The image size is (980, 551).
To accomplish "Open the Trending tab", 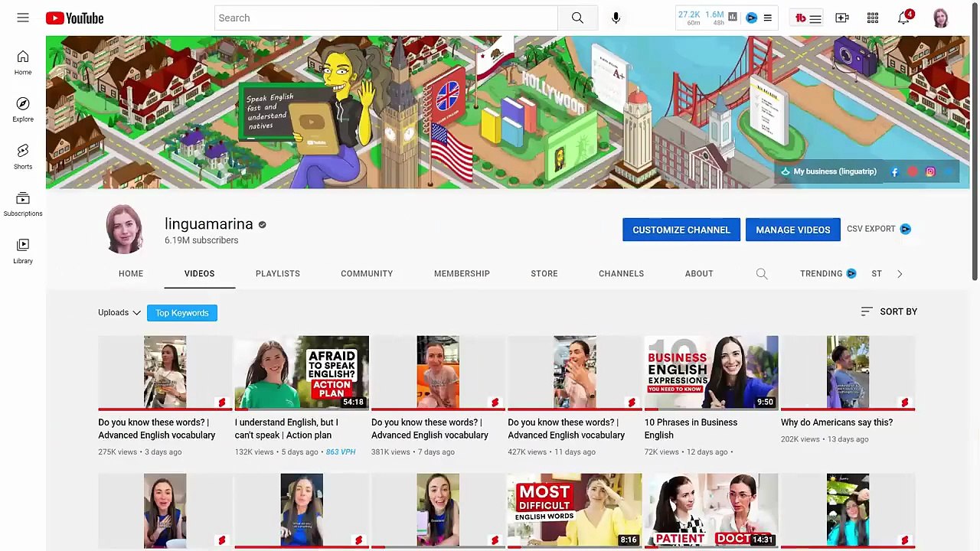I will pos(821,273).
